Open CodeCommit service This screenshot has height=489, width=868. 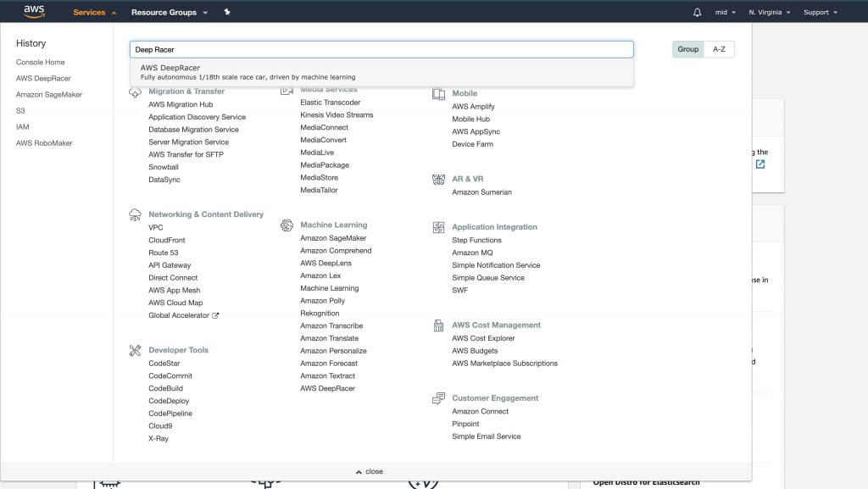pos(170,375)
